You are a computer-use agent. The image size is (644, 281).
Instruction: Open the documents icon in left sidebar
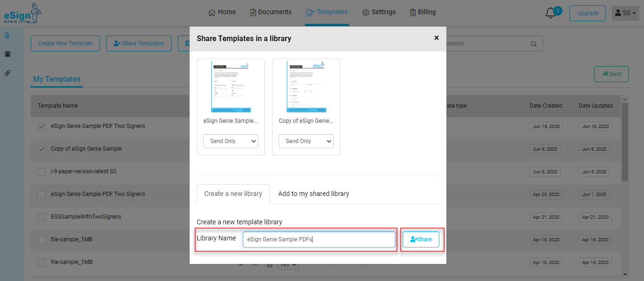(x=7, y=35)
